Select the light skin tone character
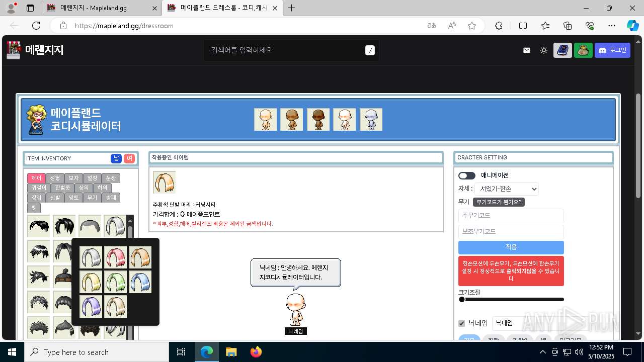The width and height of the screenshot is (644, 362). point(265,120)
